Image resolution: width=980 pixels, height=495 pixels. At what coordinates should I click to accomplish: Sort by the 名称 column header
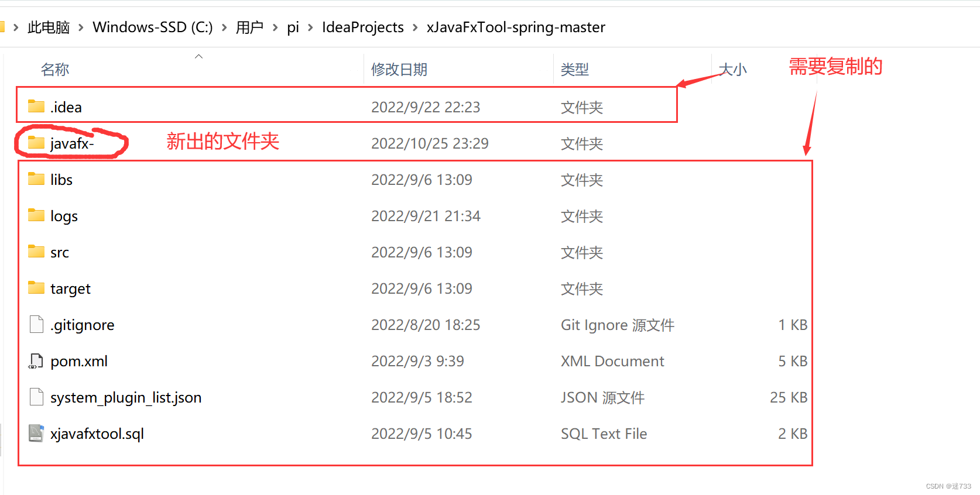pyautogui.click(x=55, y=70)
